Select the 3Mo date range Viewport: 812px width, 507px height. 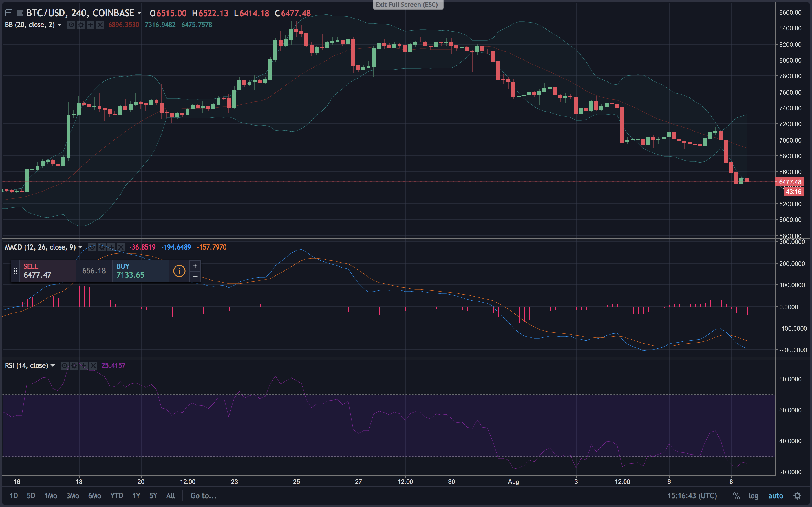pos(72,496)
